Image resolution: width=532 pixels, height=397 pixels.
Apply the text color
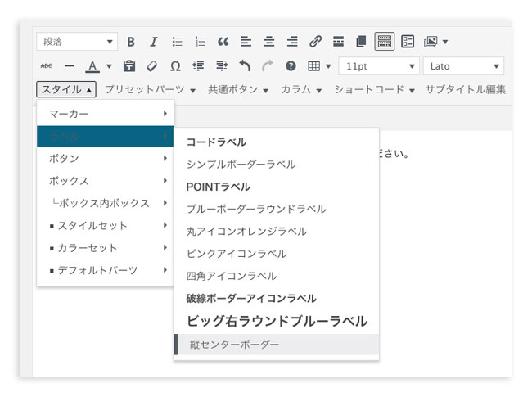click(x=92, y=65)
